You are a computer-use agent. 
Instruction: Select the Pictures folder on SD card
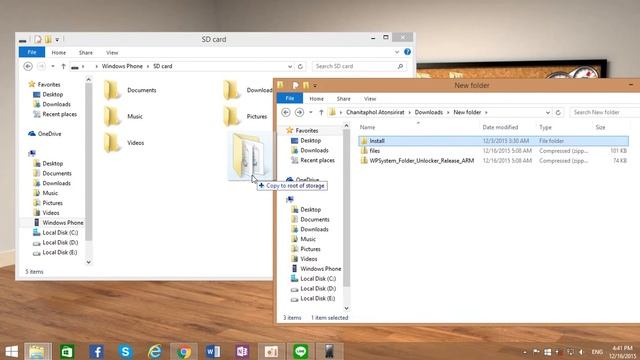tap(245, 117)
